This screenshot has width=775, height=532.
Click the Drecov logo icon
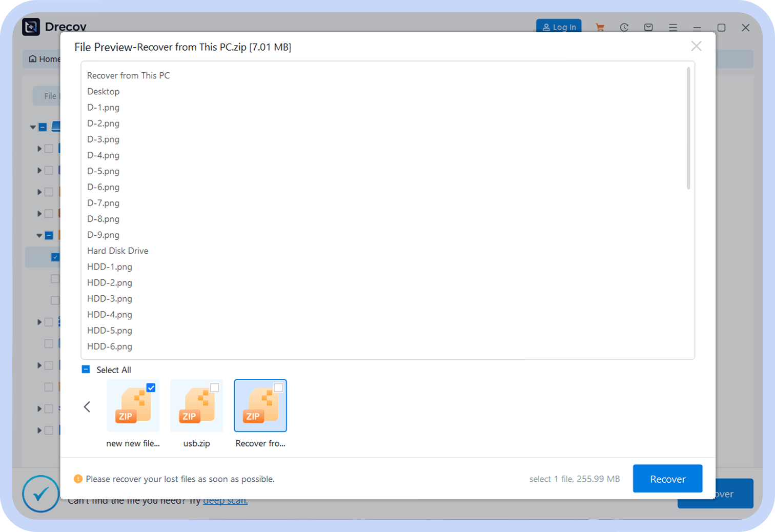[31, 27]
